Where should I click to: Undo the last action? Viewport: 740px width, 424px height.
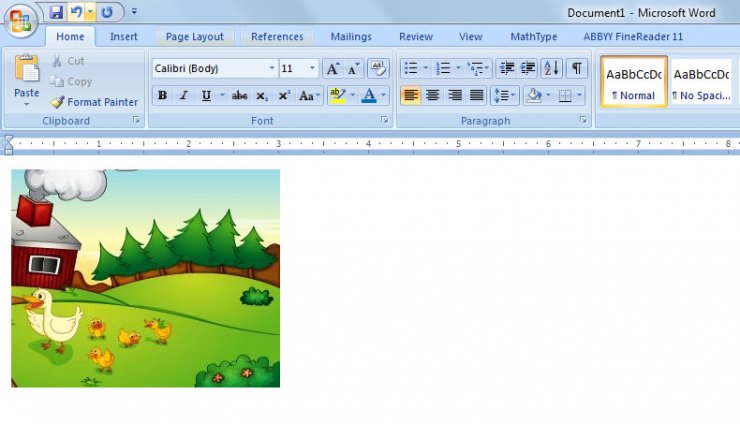[76, 12]
